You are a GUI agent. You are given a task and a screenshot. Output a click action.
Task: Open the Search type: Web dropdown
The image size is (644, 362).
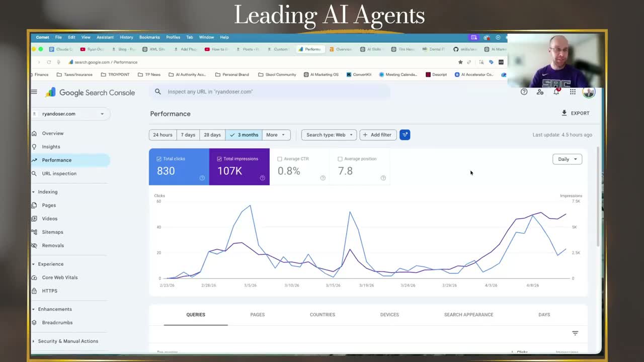[329, 135]
